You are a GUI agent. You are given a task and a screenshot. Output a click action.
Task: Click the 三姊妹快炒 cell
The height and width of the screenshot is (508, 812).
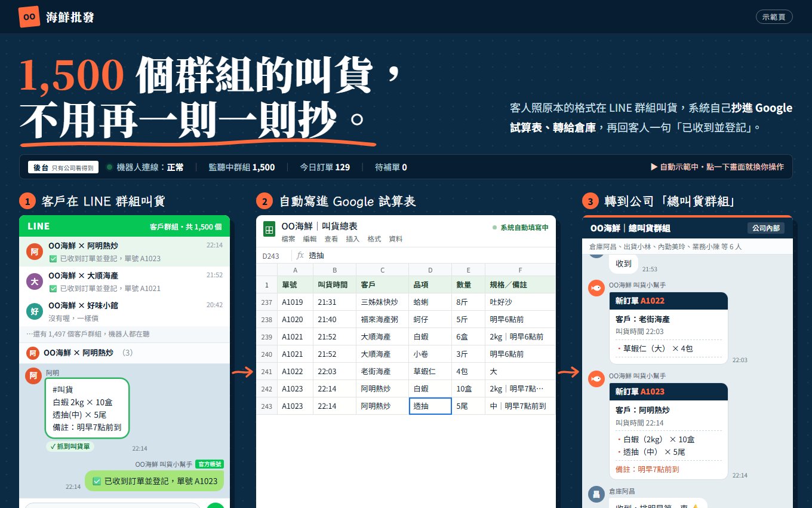(x=383, y=302)
